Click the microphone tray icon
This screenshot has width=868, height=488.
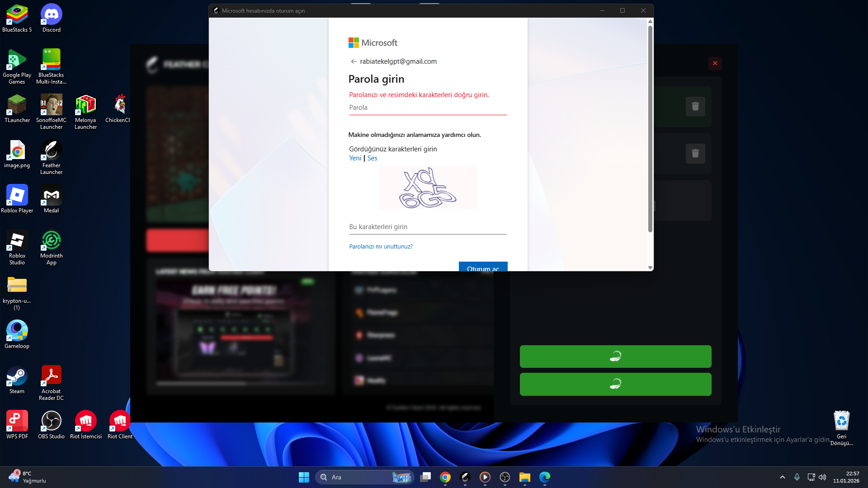point(797,477)
